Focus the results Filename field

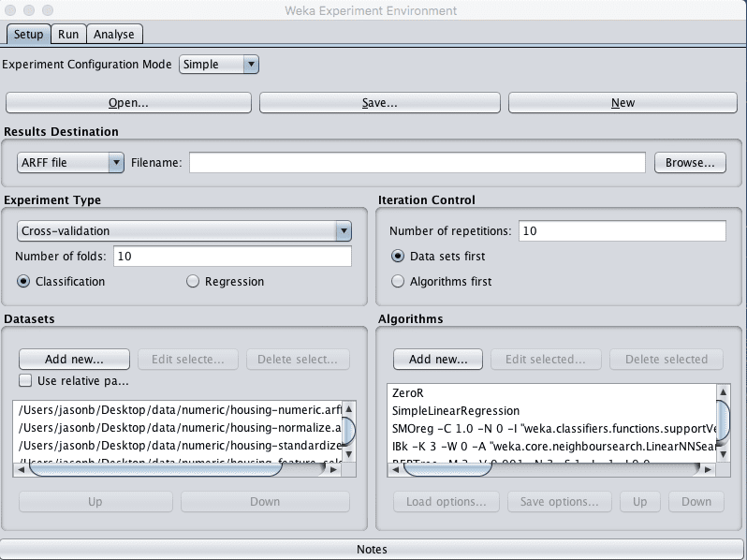point(417,163)
